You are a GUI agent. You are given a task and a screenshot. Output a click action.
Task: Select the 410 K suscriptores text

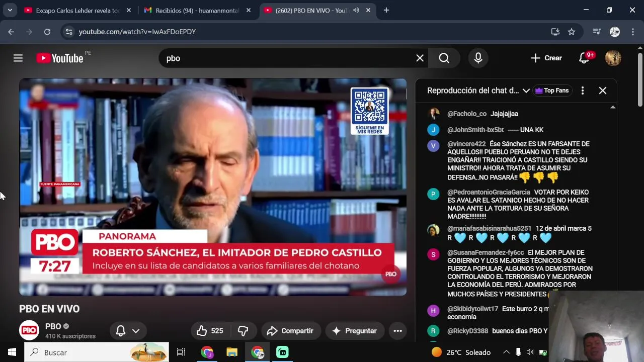coord(70,336)
